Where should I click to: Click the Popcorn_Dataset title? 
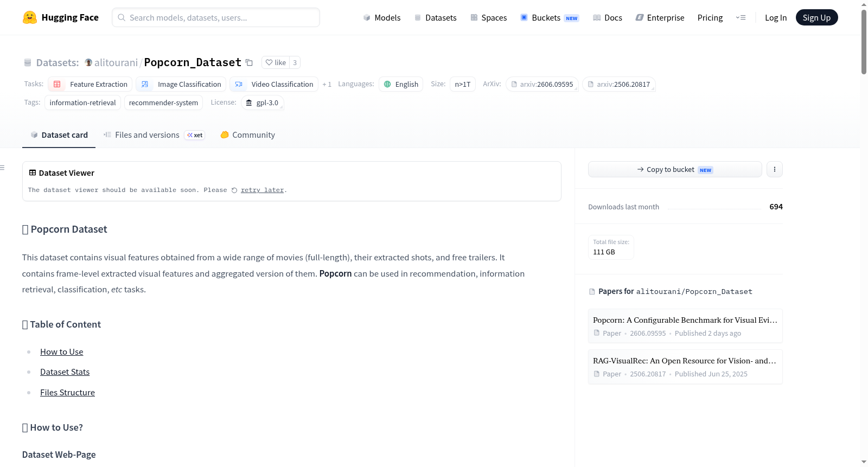tap(193, 62)
